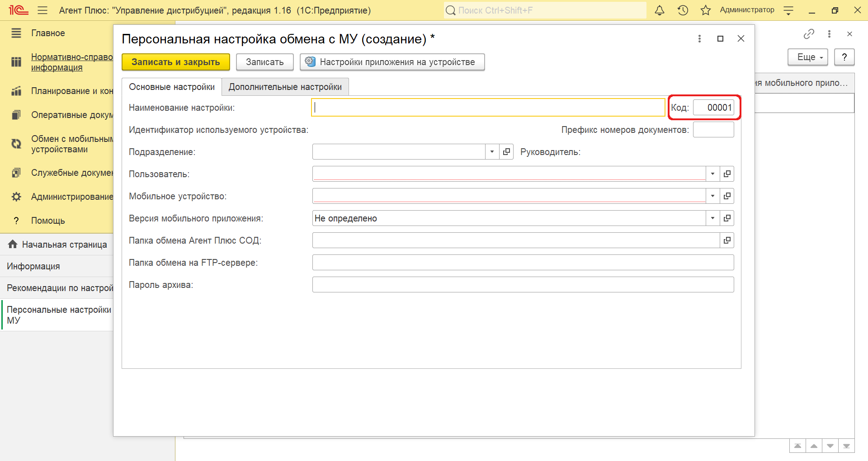This screenshot has width=868, height=461.
Task: Open the Главное section
Action: tap(48, 33)
